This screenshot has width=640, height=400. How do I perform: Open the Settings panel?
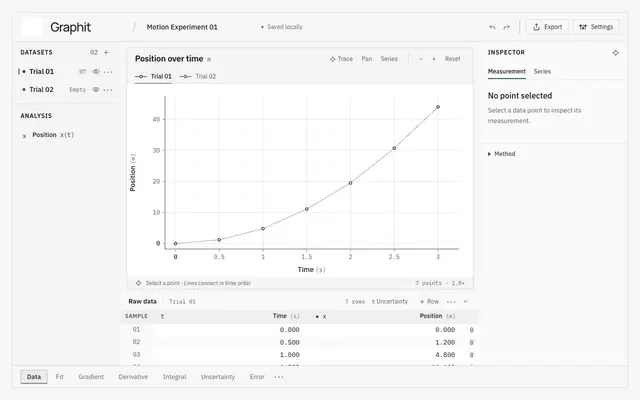596,27
